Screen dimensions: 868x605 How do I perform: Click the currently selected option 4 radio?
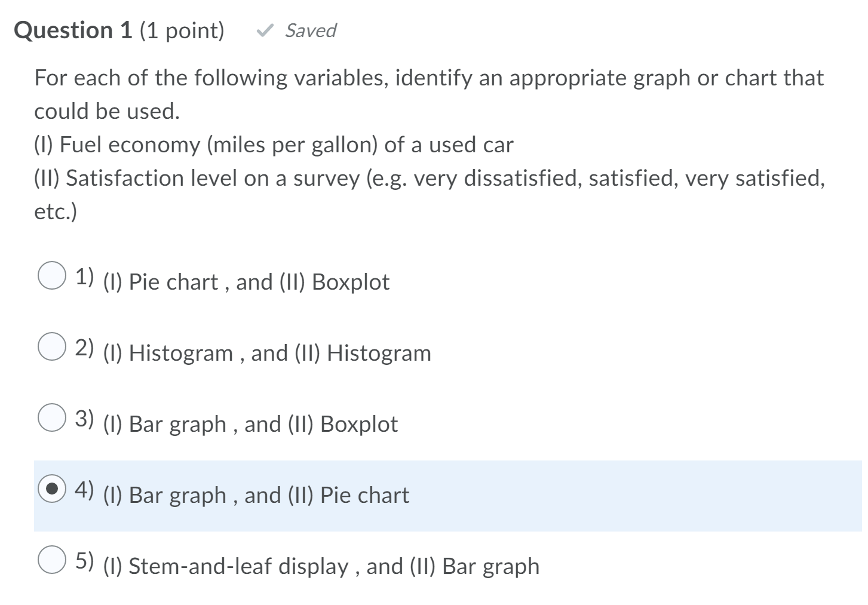(53, 489)
